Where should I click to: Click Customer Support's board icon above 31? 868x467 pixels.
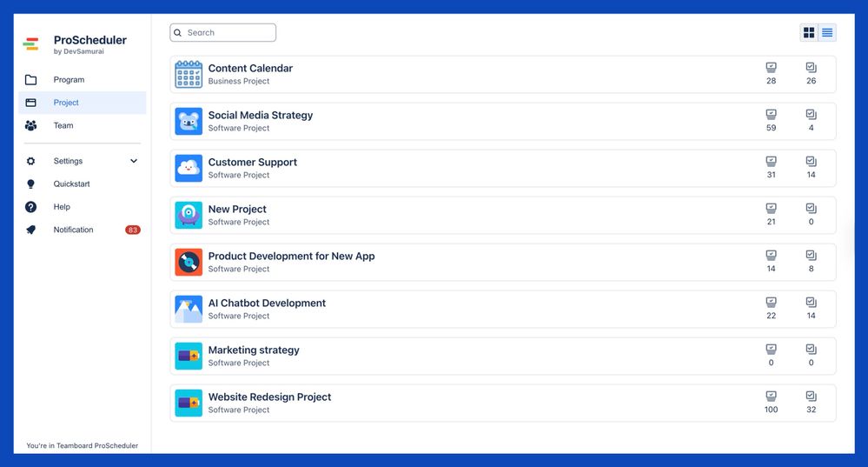772,162
